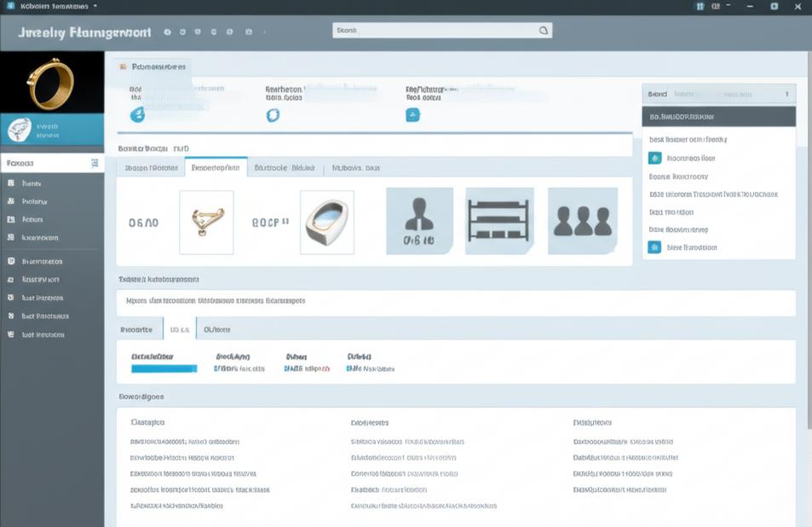Open the first tab above product thumbnails
Viewport: 812px width, 527px height.
151,168
